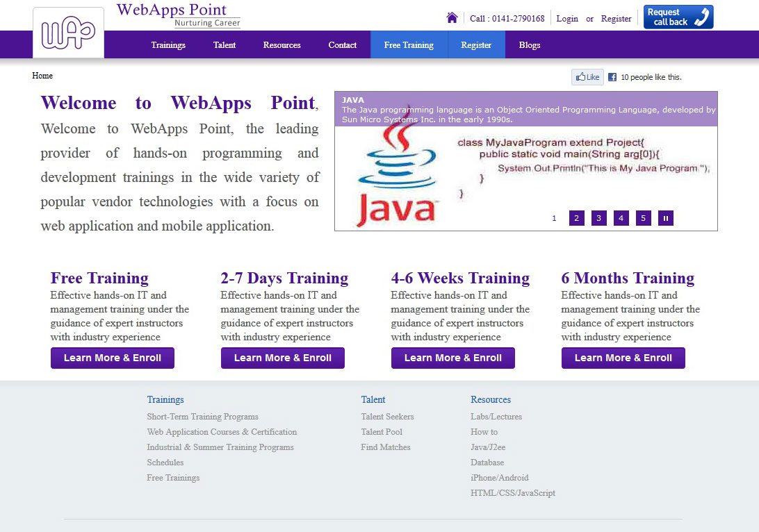
Task: Click Learn More & Enroll under 4-6 Weeks Training
Action: coord(453,358)
